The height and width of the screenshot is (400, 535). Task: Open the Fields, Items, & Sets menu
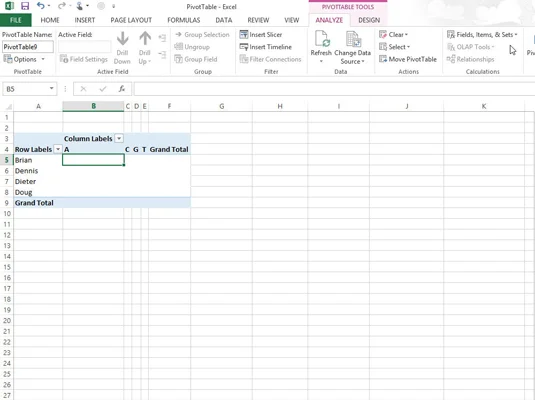point(482,34)
